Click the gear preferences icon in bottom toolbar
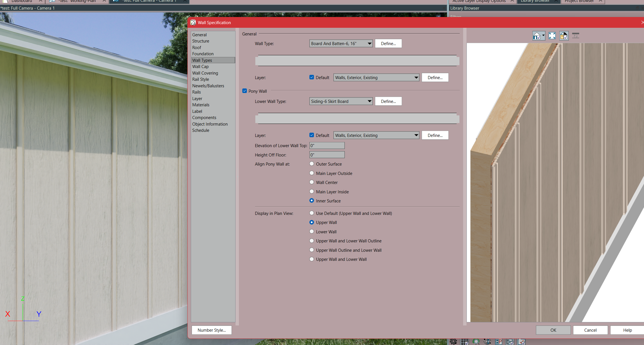Viewport: 644px width, 345px height. (453, 342)
